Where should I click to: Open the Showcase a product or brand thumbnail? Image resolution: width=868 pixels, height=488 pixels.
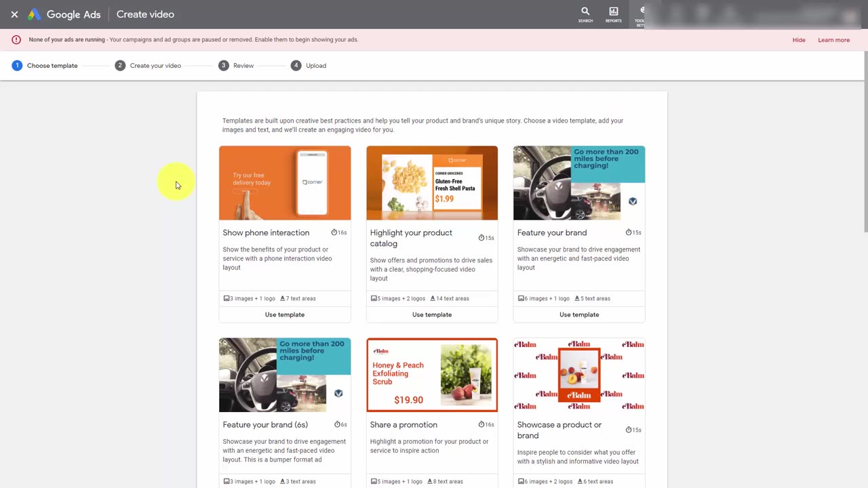click(579, 375)
